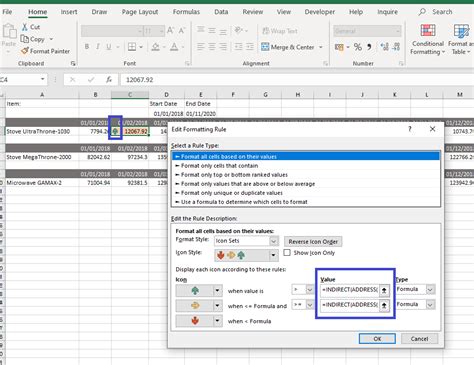Click the Font Color letter A icon
The height and width of the screenshot is (365, 474).
[174, 47]
